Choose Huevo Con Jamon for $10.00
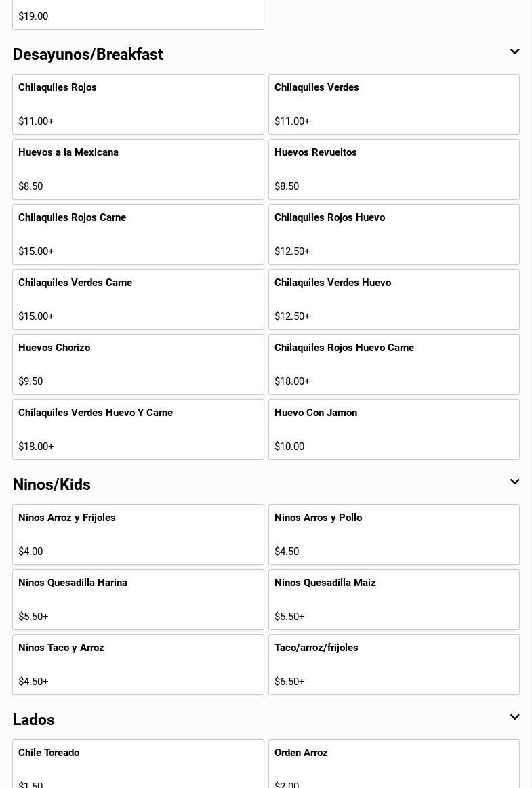Screen dimensions: 532x788 (394, 430)
